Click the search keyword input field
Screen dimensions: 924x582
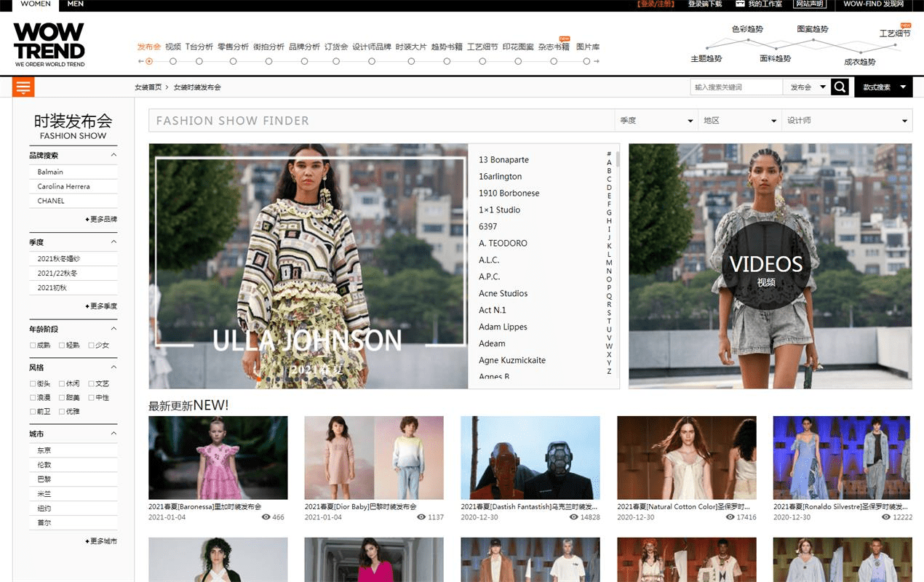pos(736,87)
